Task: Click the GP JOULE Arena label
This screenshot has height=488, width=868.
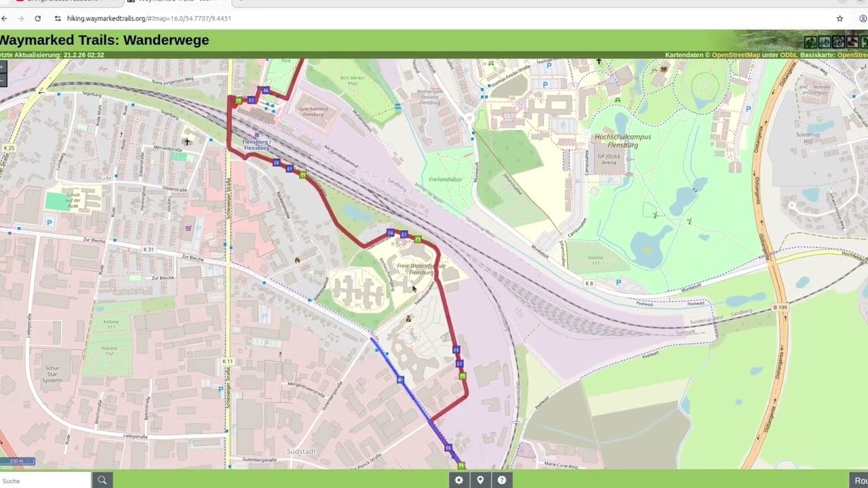Action: click(x=609, y=159)
